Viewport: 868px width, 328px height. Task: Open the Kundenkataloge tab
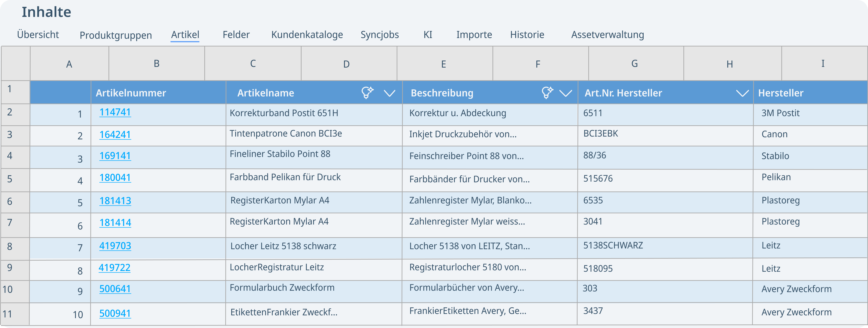pos(307,35)
